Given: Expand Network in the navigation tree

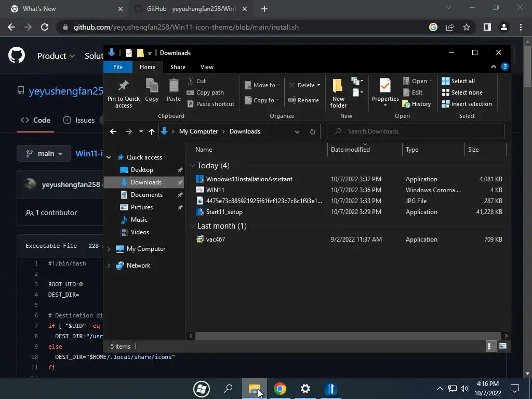Looking at the screenshot, I should tap(109, 265).
